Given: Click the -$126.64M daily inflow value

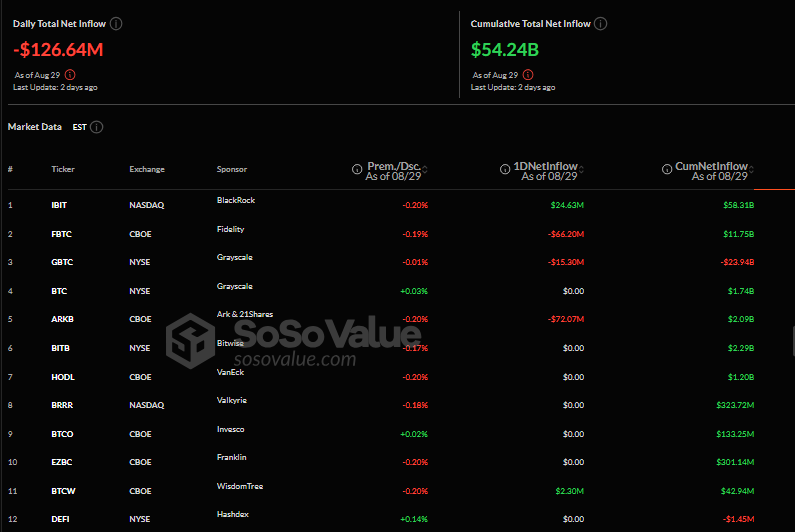Looking at the screenshot, I should pos(58,50).
